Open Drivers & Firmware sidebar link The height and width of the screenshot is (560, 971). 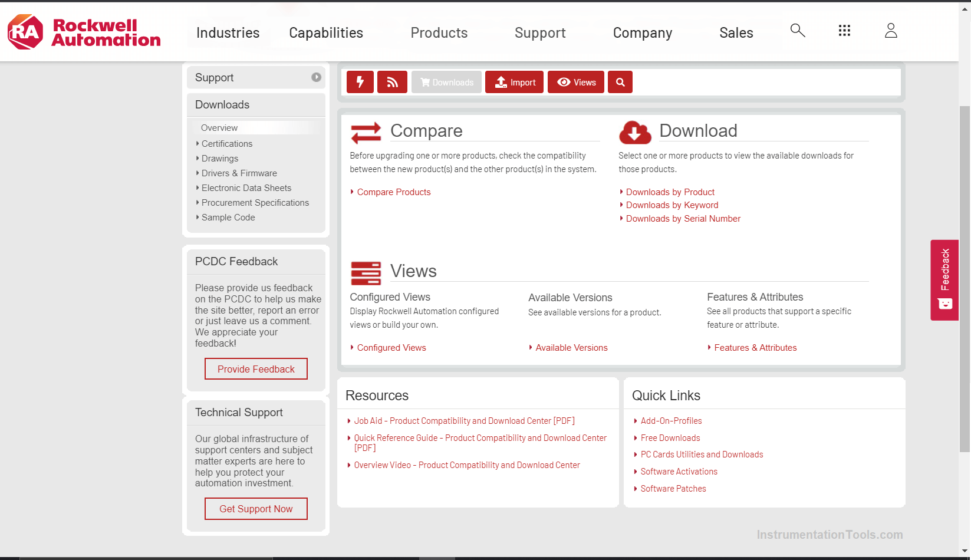(239, 173)
